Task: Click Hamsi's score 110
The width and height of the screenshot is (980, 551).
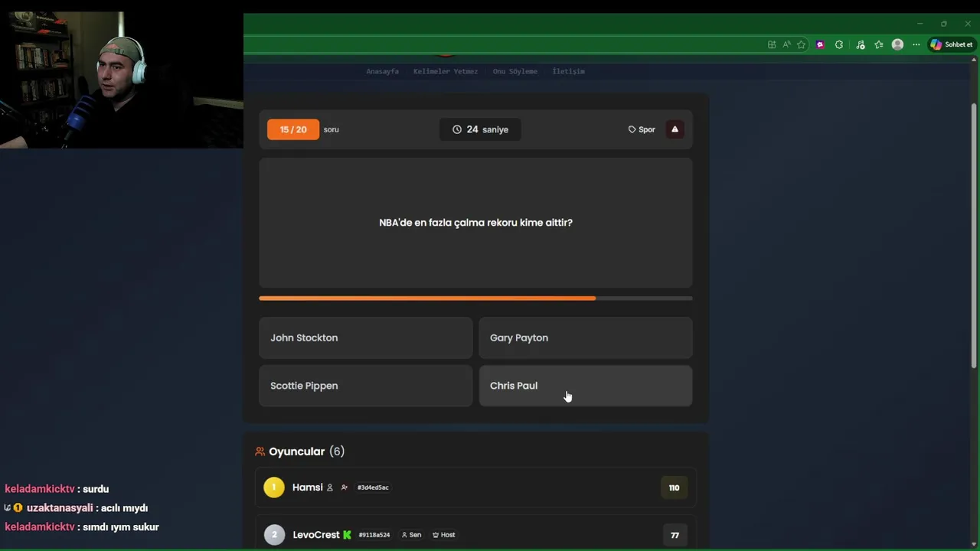Action: tap(674, 487)
